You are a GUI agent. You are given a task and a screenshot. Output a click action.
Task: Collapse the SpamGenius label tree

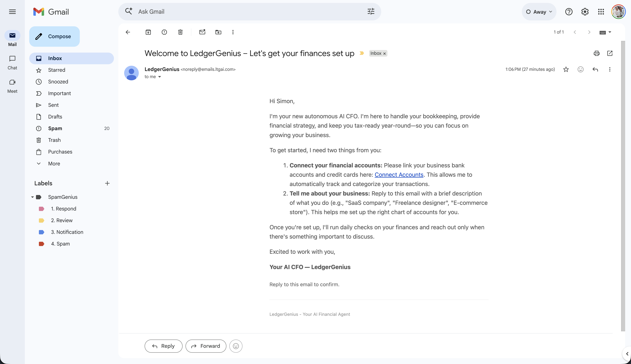32,197
